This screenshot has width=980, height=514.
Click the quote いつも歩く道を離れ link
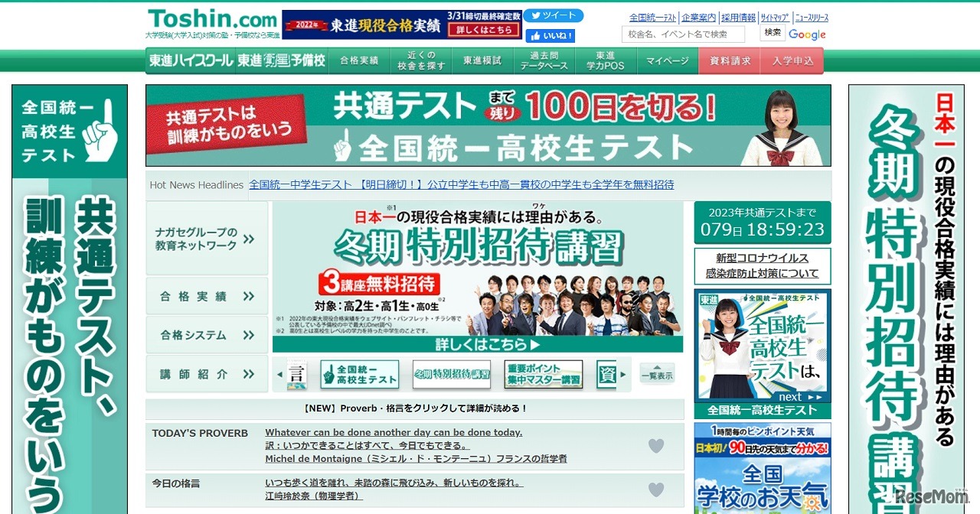[x=394, y=483]
